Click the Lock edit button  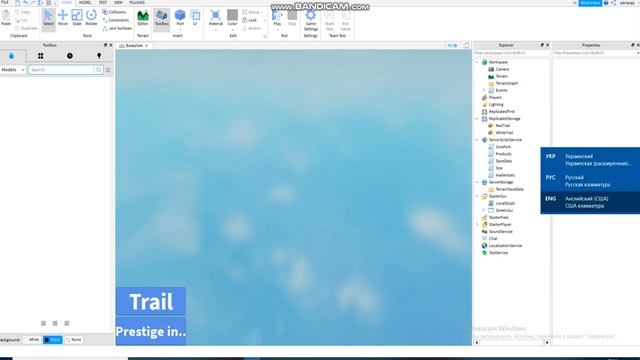[250, 20]
